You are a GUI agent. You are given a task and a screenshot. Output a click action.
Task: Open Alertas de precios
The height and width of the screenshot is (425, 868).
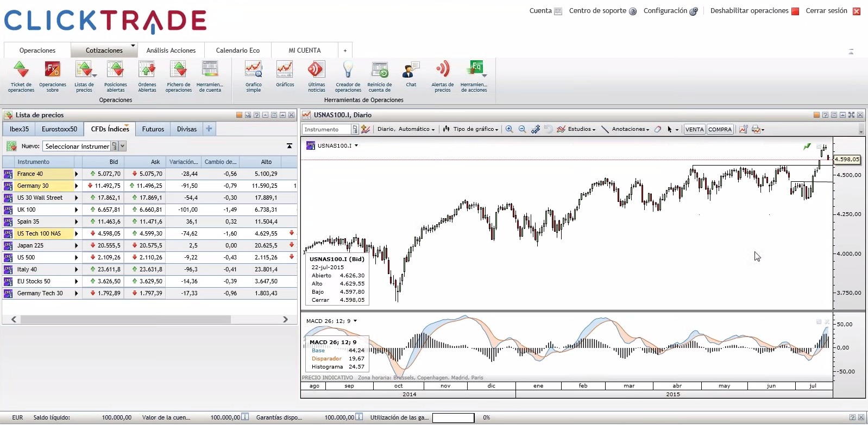(x=443, y=77)
